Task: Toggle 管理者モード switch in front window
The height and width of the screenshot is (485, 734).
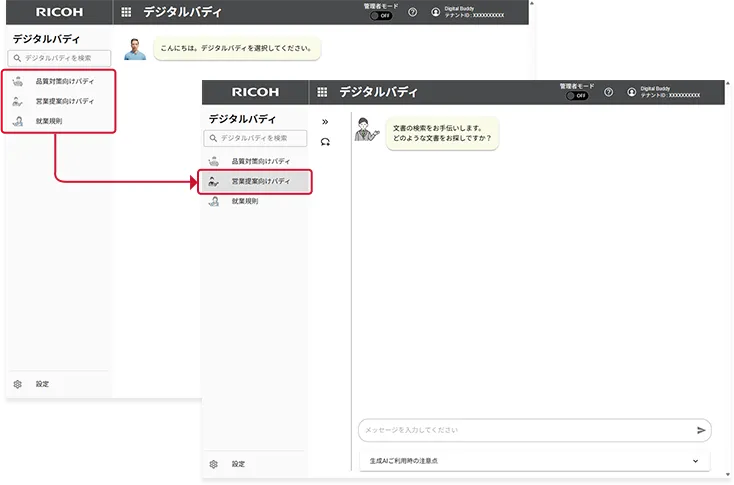Action: click(x=575, y=96)
